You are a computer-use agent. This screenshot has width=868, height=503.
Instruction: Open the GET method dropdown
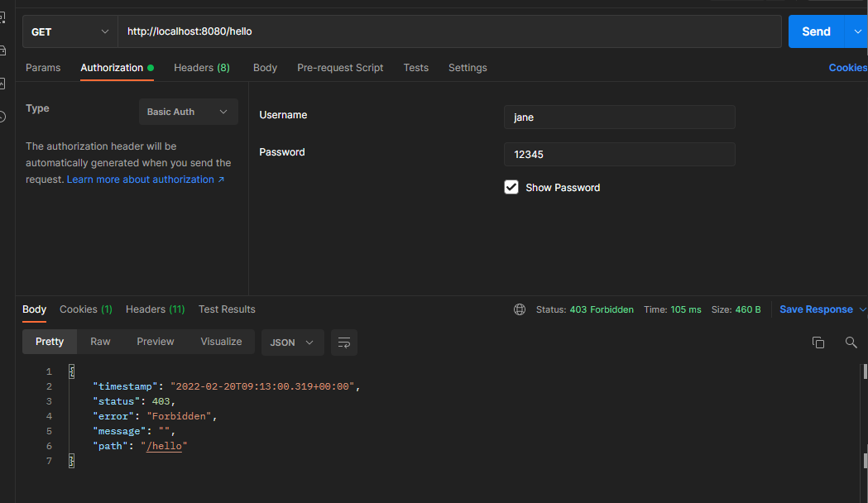pyautogui.click(x=70, y=31)
